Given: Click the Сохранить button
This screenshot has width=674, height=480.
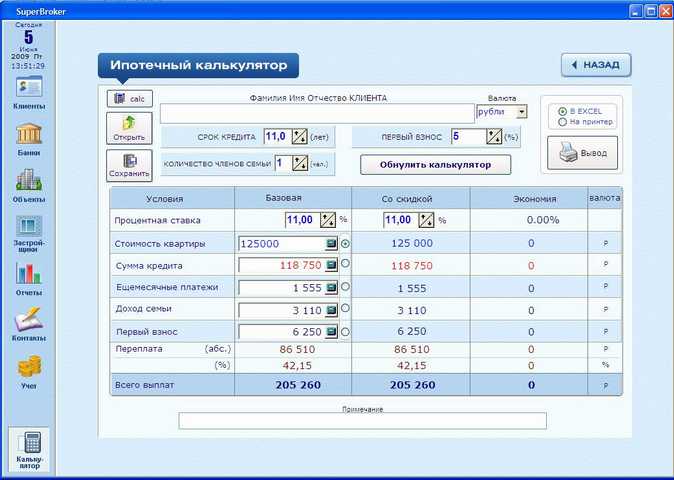Looking at the screenshot, I should tap(129, 165).
